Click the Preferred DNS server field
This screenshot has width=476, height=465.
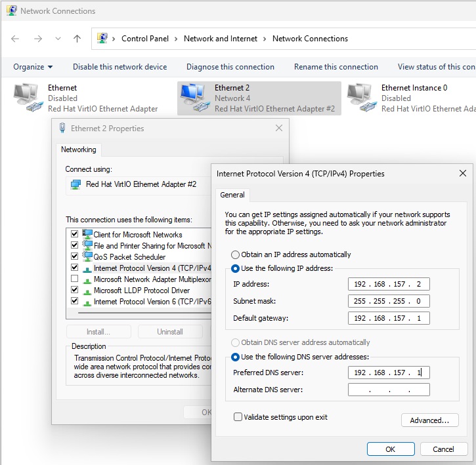coord(389,373)
